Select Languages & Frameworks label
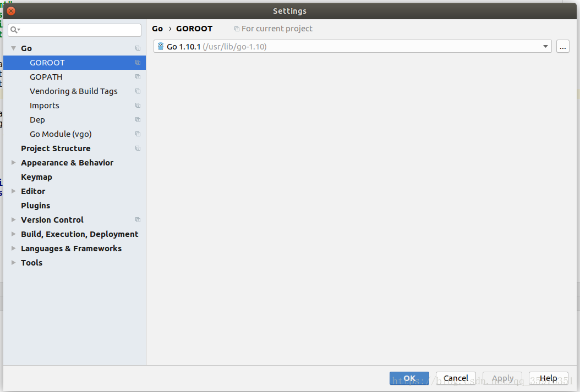The width and height of the screenshot is (580, 392). (x=71, y=249)
